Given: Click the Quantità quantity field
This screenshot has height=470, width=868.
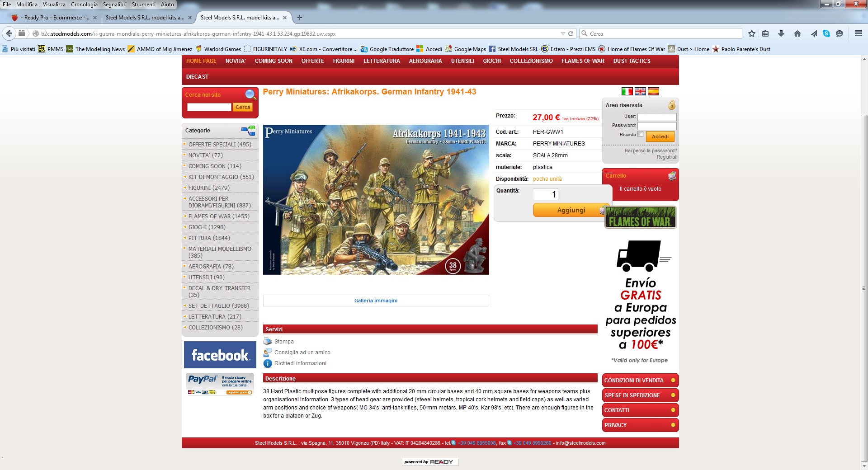Looking at the screenshot, I should click(x=546, y=194).
